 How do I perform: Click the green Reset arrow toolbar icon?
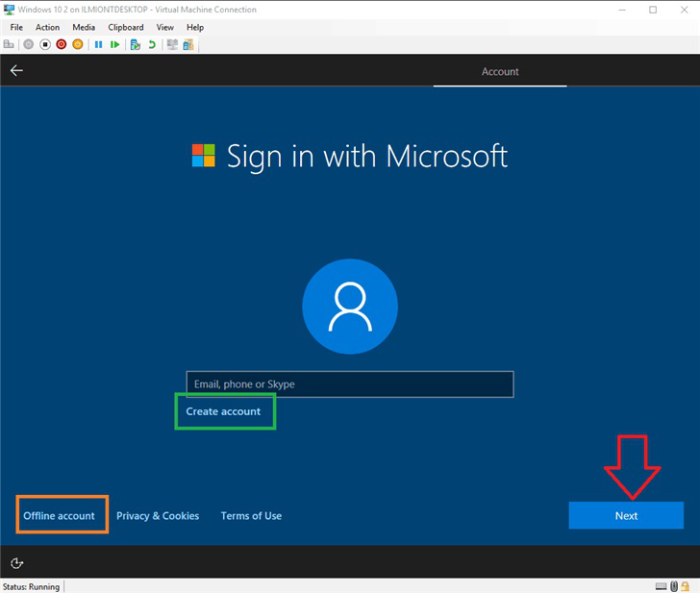114,44
